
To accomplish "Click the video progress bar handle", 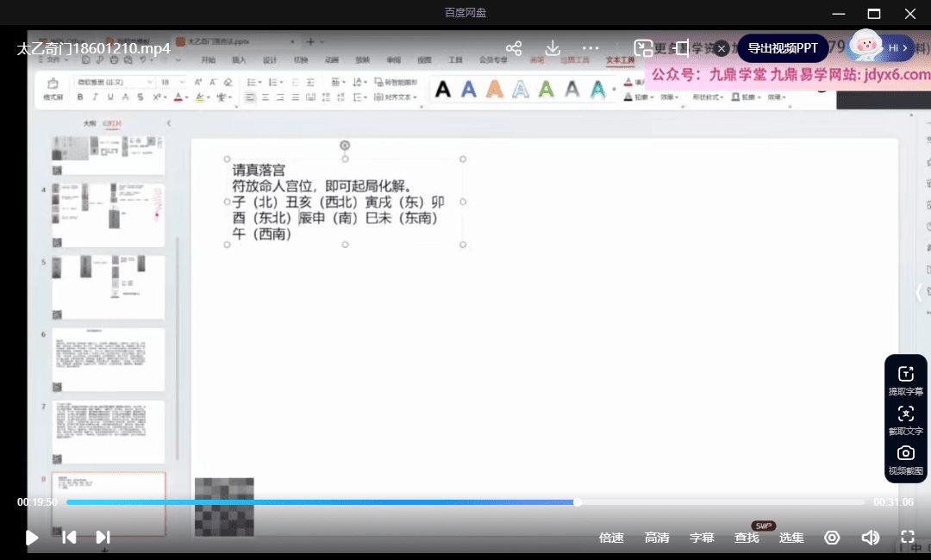I will 578,502.
